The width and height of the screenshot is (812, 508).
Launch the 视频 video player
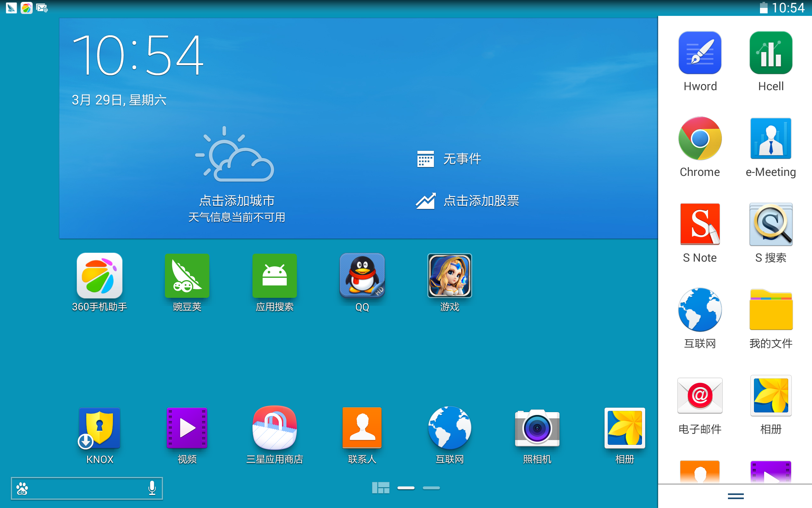[x=187, y=428]
